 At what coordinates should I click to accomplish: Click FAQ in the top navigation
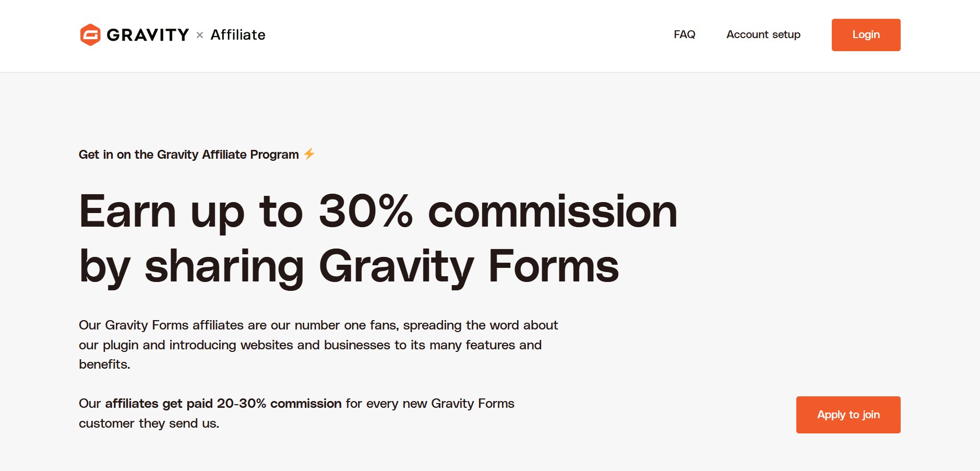[684, 34]
